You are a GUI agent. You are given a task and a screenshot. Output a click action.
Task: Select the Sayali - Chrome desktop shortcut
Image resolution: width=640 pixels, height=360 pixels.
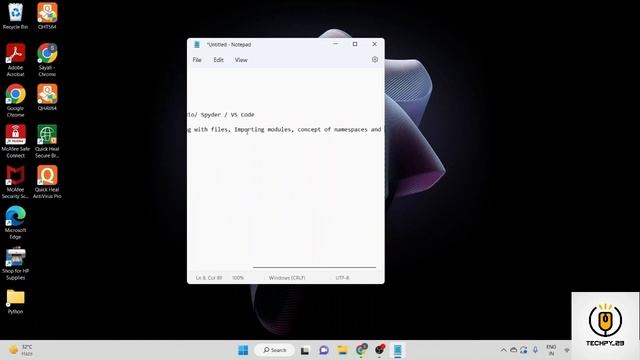click(47, 60)
